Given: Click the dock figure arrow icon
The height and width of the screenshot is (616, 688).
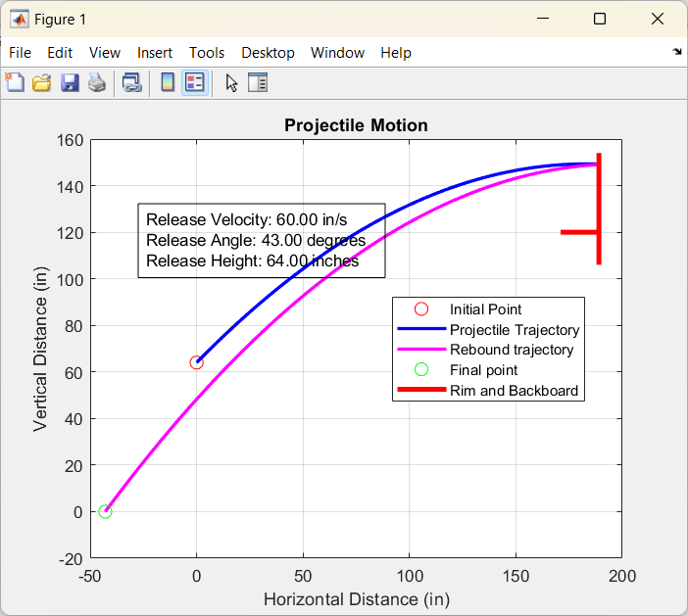Looking at the screenshot, I should pos(677,52).
